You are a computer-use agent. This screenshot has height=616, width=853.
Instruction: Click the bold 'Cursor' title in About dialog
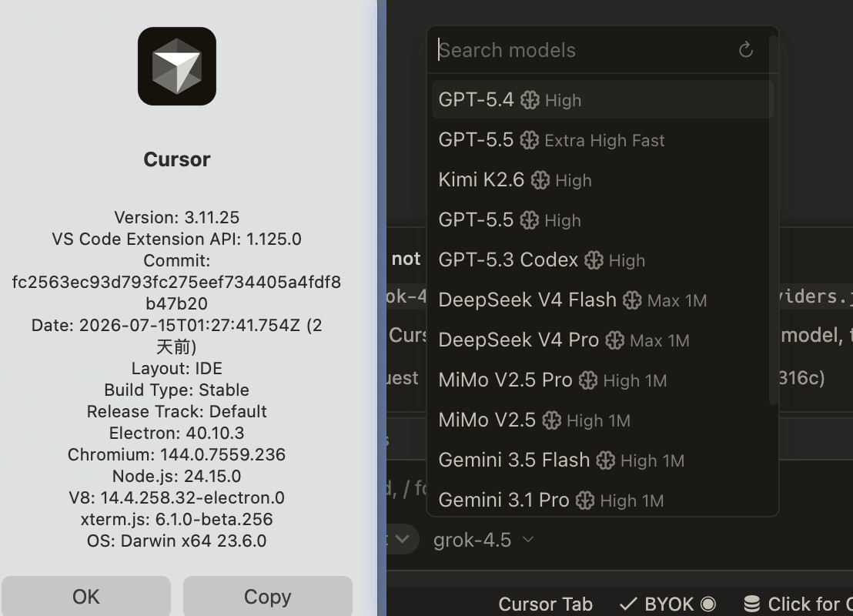(177, 159)
